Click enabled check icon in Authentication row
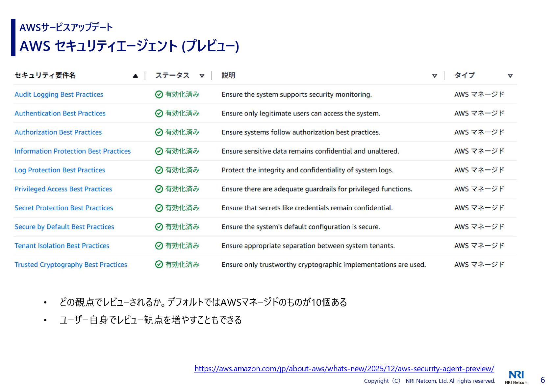 [x=159, y=113]
